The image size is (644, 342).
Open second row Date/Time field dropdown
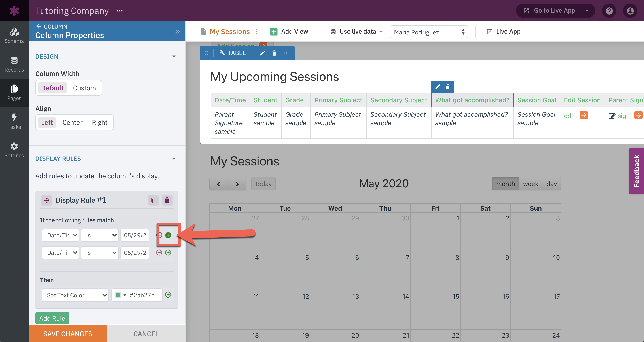61,253
